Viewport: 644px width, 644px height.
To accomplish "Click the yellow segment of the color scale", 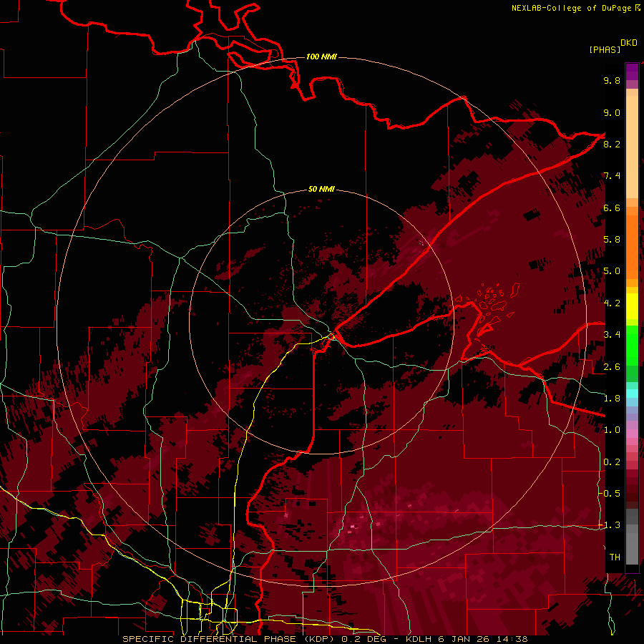I will pos(632,306).
